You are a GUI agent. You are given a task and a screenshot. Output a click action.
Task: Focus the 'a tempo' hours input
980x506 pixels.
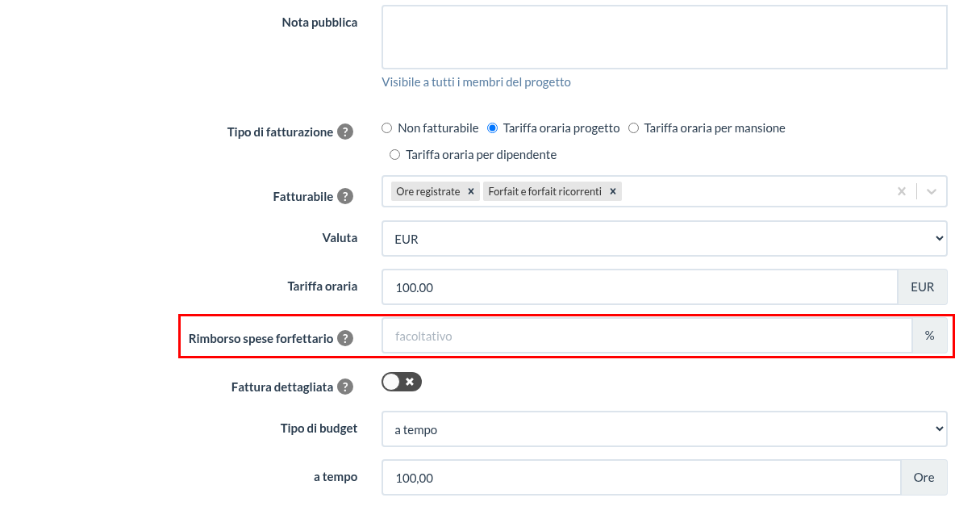(x=641, y=478)
